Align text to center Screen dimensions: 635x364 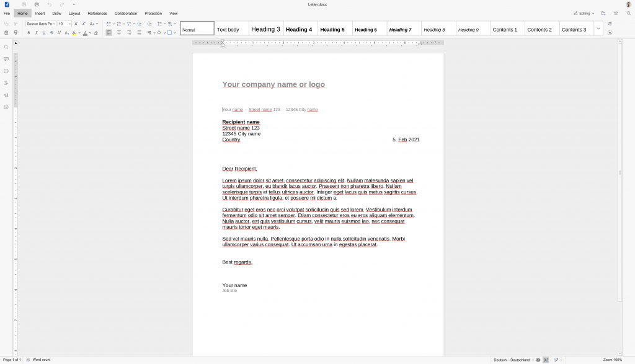click(118, 33)
